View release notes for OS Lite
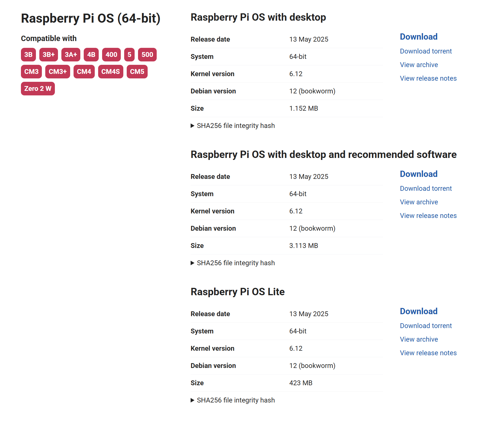Viewport: 504px width, 424px height. (428, 353)
